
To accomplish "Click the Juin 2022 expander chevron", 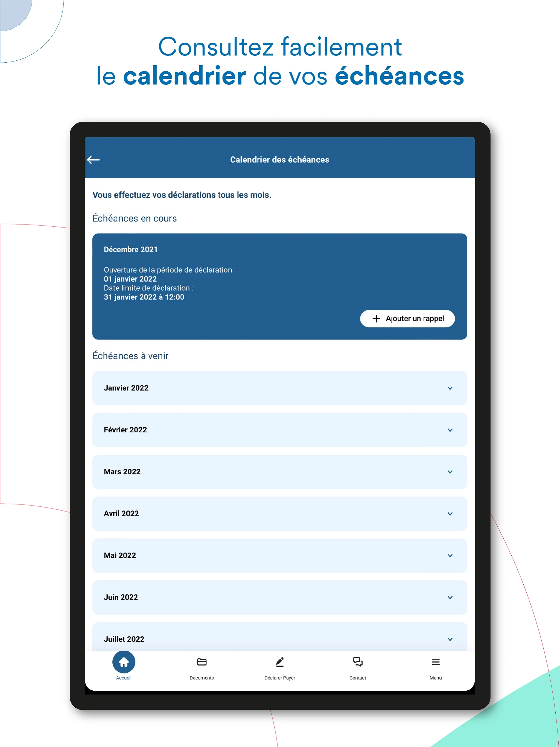I will click(450, 597).
